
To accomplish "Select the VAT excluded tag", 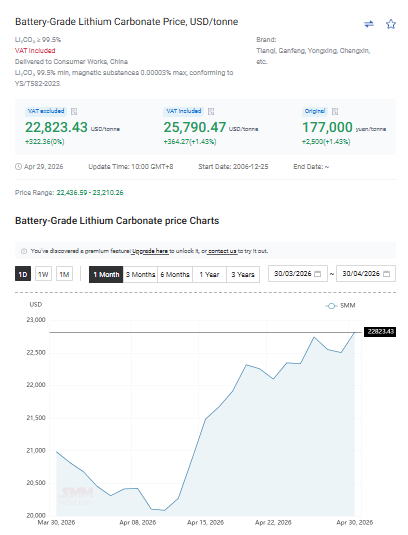I will click(x=46, y=111).
